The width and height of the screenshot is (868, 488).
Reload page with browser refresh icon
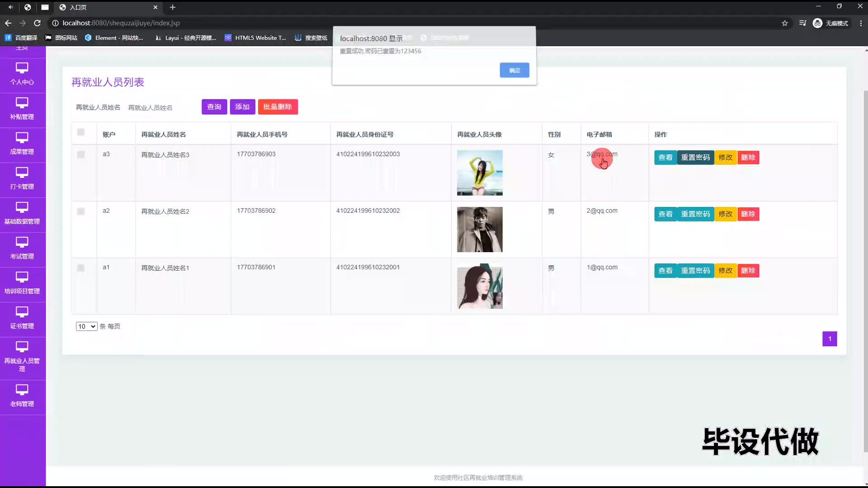[x=38, y=23]
